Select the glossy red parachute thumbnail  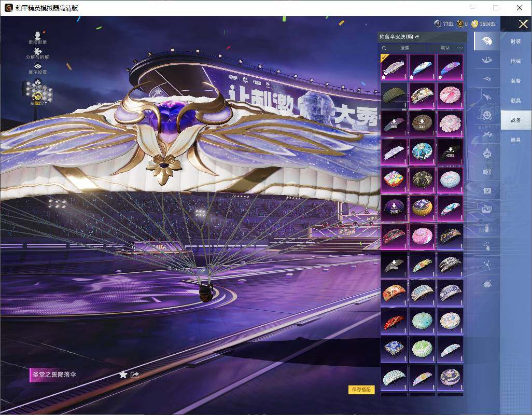(394, 321)
